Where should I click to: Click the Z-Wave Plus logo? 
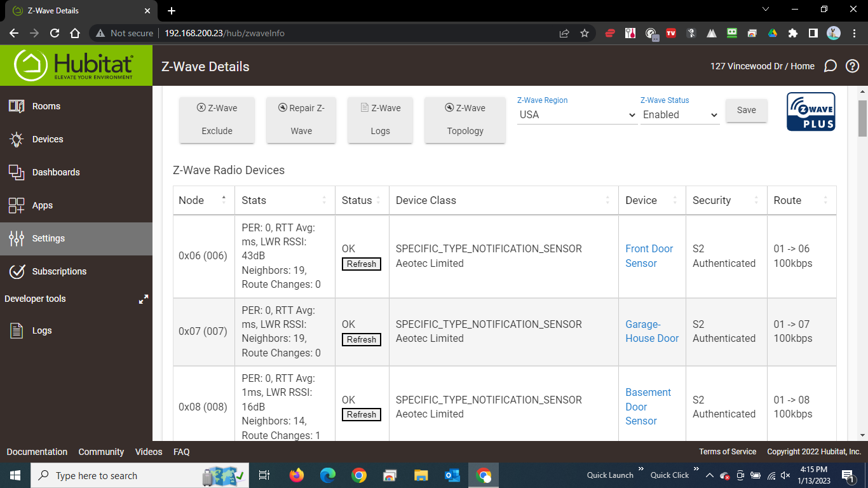pyautogui.click(x=811, y=112)
